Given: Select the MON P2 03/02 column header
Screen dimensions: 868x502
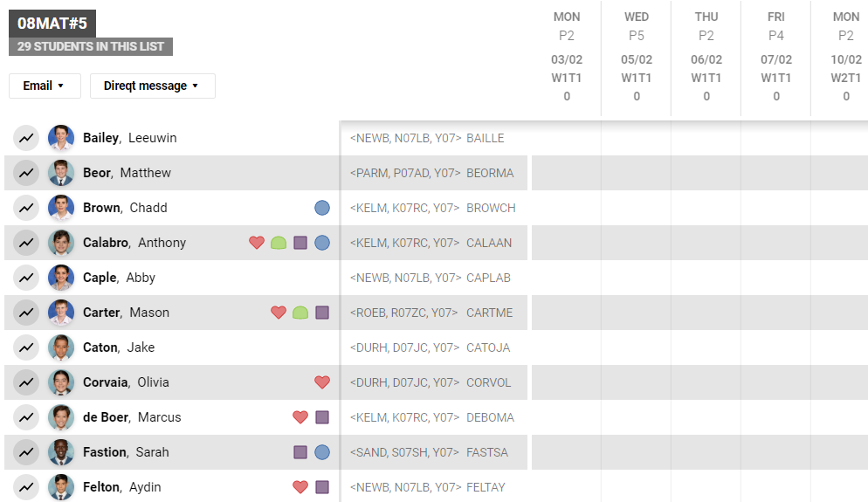Looking at the screenshot, I should pyautogui.click(x=567, y=57).
